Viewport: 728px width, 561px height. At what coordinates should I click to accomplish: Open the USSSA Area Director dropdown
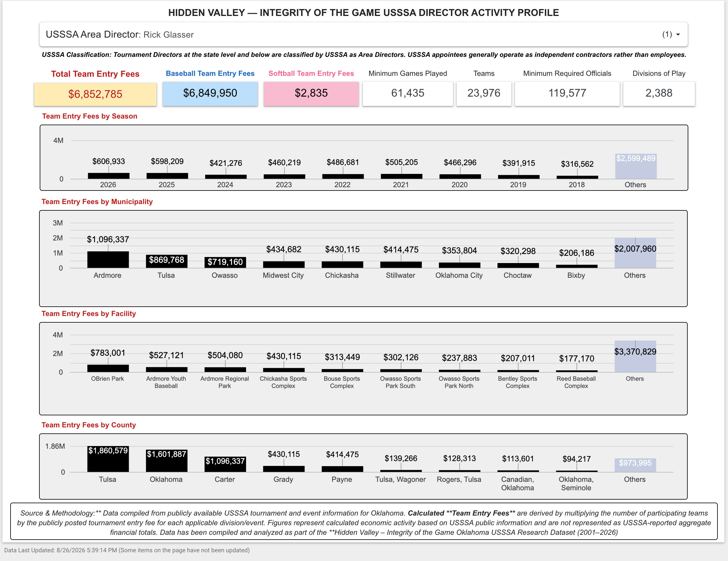point(363,34)
